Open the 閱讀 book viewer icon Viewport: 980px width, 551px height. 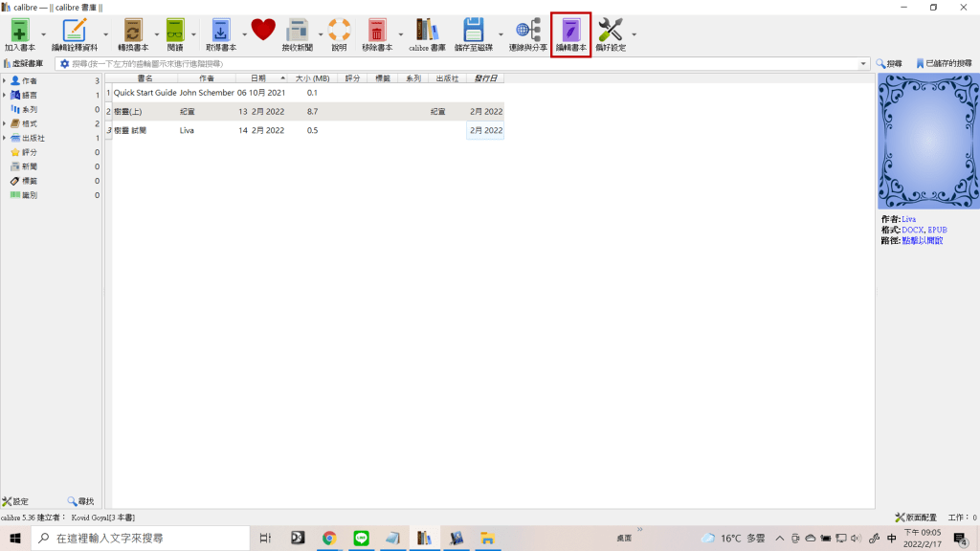[175, 31]
